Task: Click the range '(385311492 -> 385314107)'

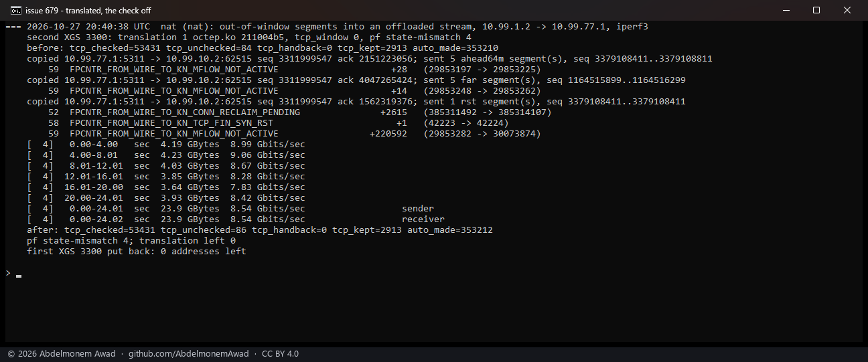Action: (x=488, y=112)
